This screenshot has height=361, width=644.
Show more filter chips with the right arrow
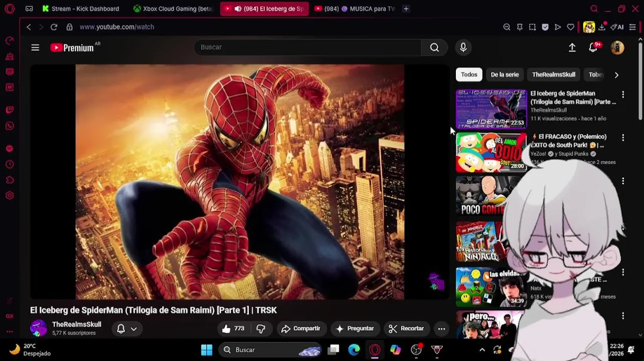coord(616,75)
